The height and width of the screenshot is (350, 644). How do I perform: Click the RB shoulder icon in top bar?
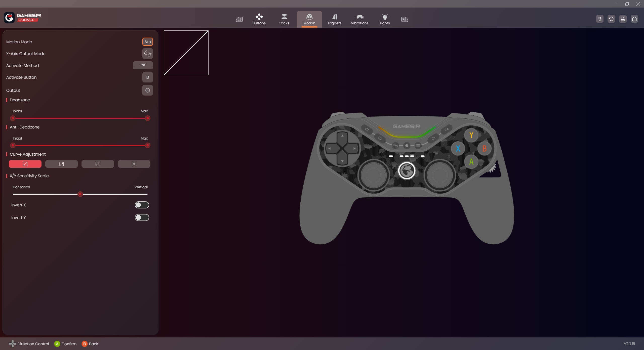coord(405,19)
